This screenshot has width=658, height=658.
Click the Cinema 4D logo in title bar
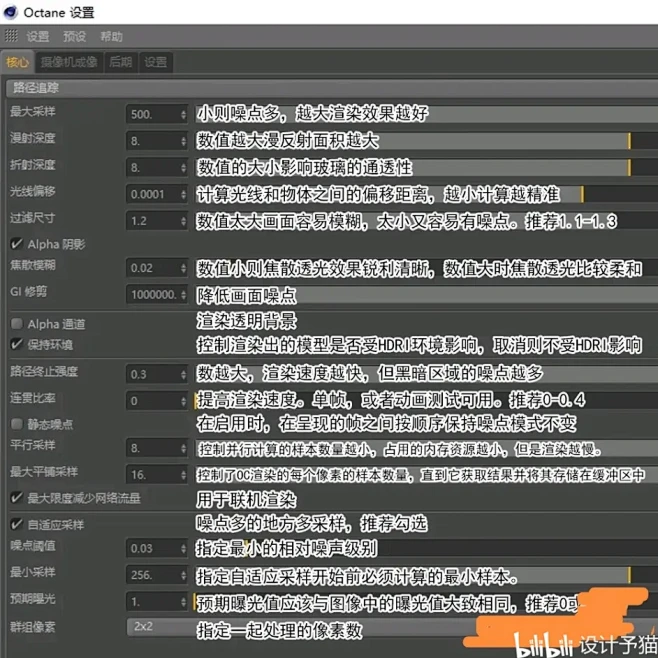pos(14,12)
